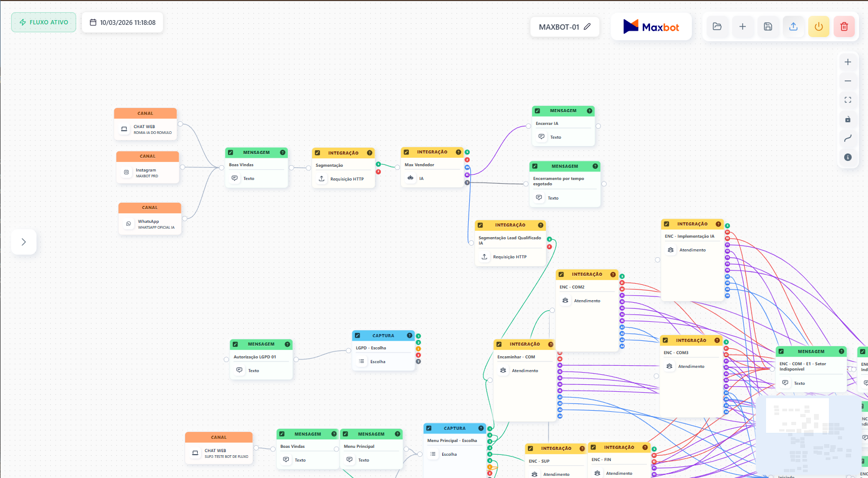868x478 pixels.
Task: Open the info icon in the canvas controls
Action: pyautogui.click(x=848, y=157)
